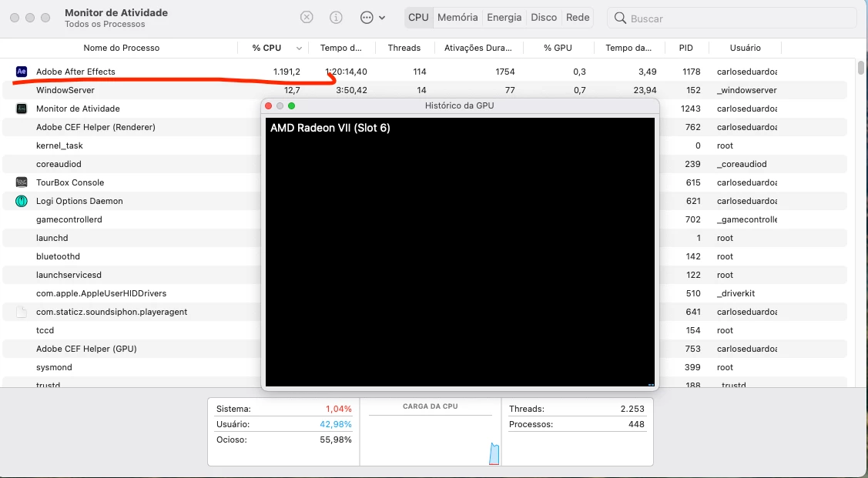Click PID 152 of WindowServer

[694, 90]
